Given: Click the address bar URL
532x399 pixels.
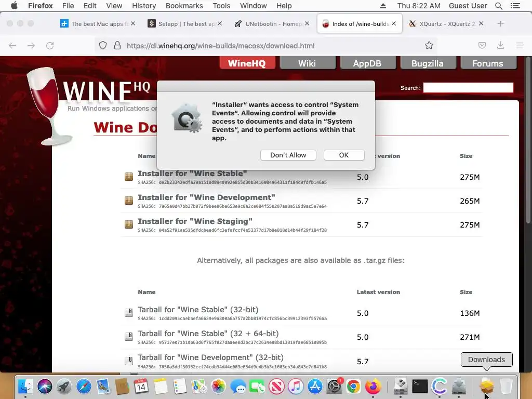Looking at the screenshot, I should tap(220, 46).
